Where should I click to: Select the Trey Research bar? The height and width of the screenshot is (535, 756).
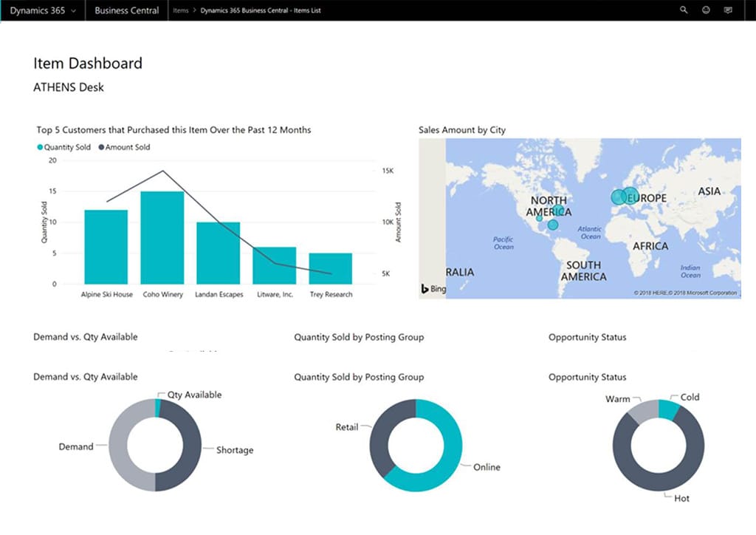(330, 269)
